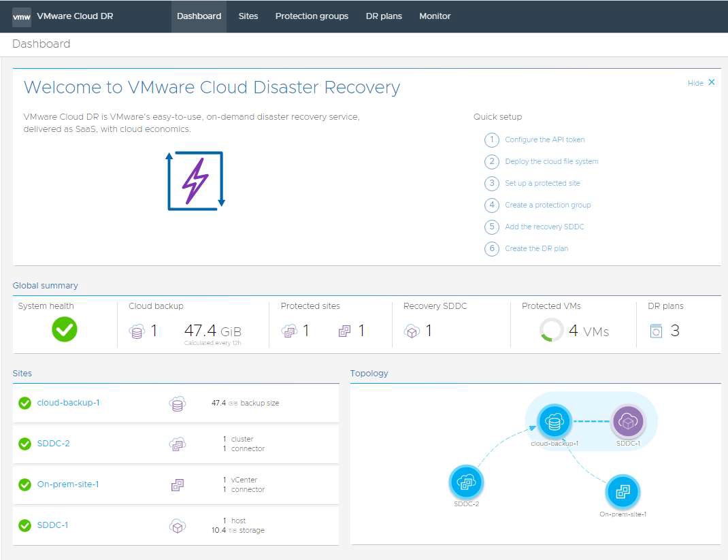Image resolution: width=728 pixels, height=560 pixels.
Task: Open the cloud-backup-1 site link
Action: click(x=68, y=403)
